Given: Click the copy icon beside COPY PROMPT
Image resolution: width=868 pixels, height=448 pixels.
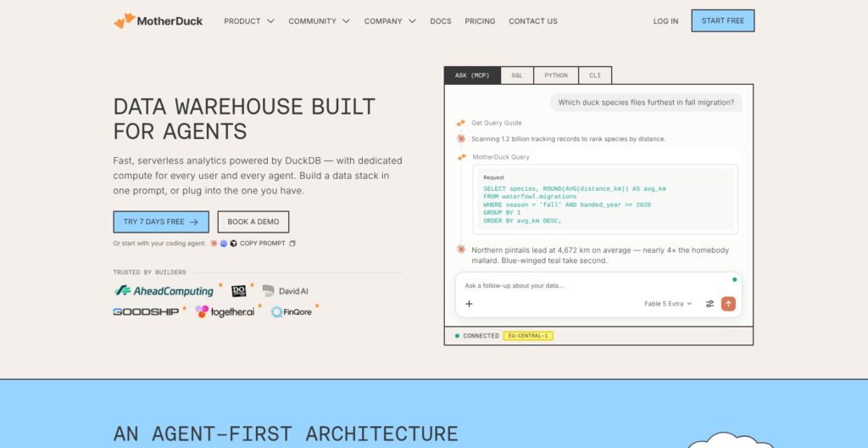Looking at the screenshot, I should click(x=292, y=244).
